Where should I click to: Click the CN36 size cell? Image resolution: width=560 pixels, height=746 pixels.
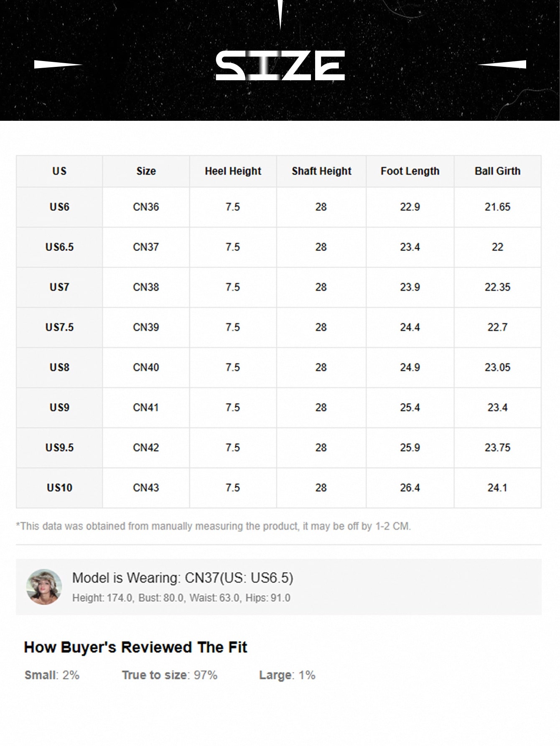pyautogui.click(x=146, y=207)
